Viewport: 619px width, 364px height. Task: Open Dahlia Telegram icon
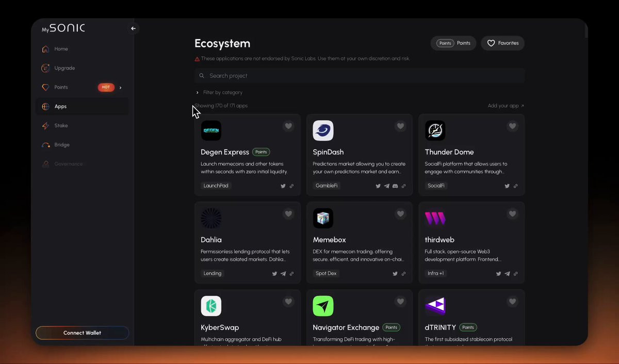pos(283,274)
